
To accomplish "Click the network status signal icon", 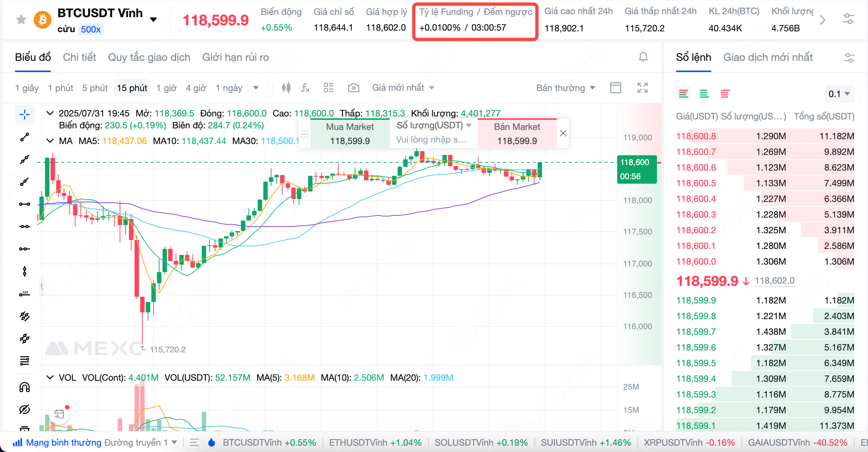I will click(18, 442).
